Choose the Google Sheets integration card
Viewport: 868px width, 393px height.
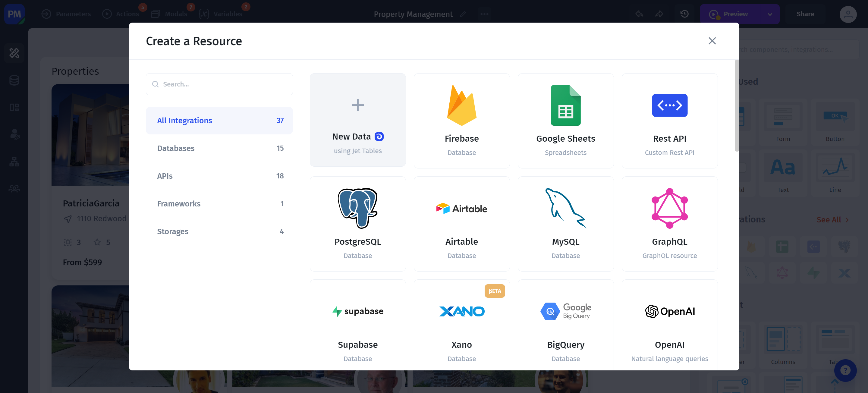[x=565, y=121]
